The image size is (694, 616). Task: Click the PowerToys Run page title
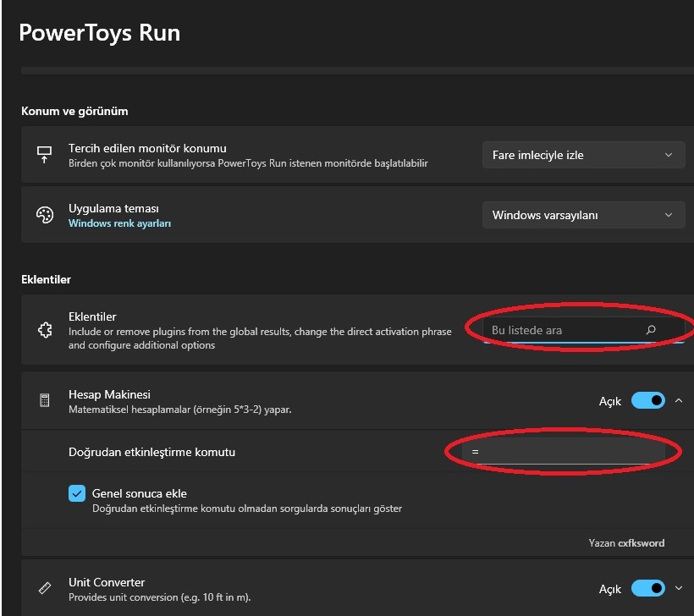(x=100, y=33)
